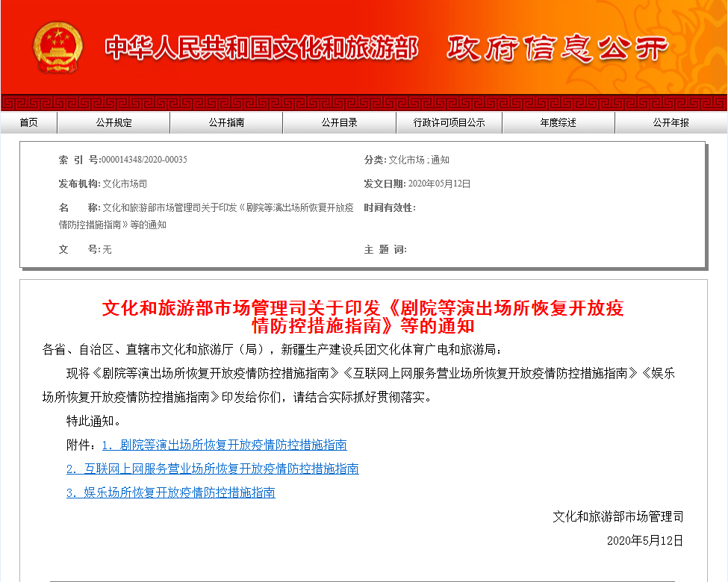728x582 pixels.
Task: Open attachment 1 剧院等演出场所 guideline link
Action: pos(224,445)
